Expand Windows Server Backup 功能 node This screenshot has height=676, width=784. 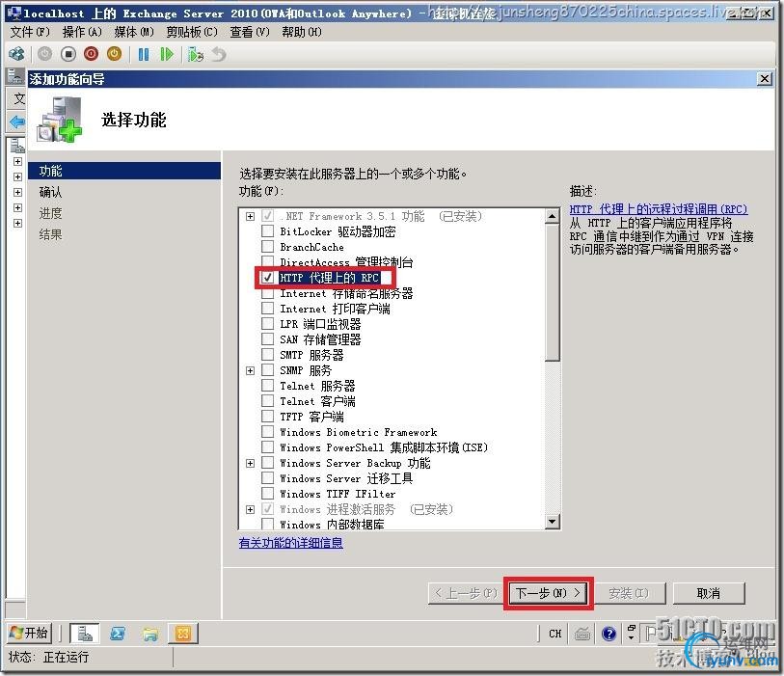(251, 463)
